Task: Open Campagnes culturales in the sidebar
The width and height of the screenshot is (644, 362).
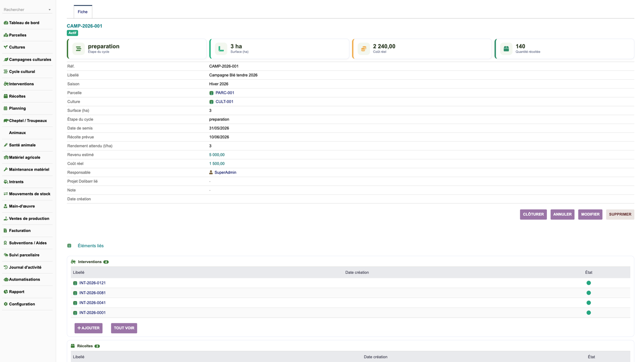Action: click(x=30, y=60)
